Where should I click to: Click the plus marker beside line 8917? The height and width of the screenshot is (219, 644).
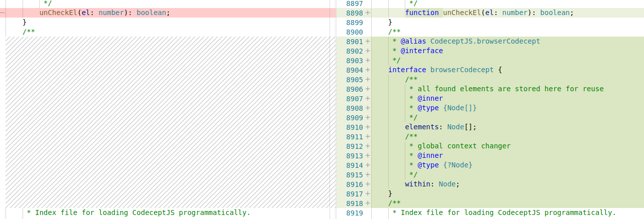368,193
